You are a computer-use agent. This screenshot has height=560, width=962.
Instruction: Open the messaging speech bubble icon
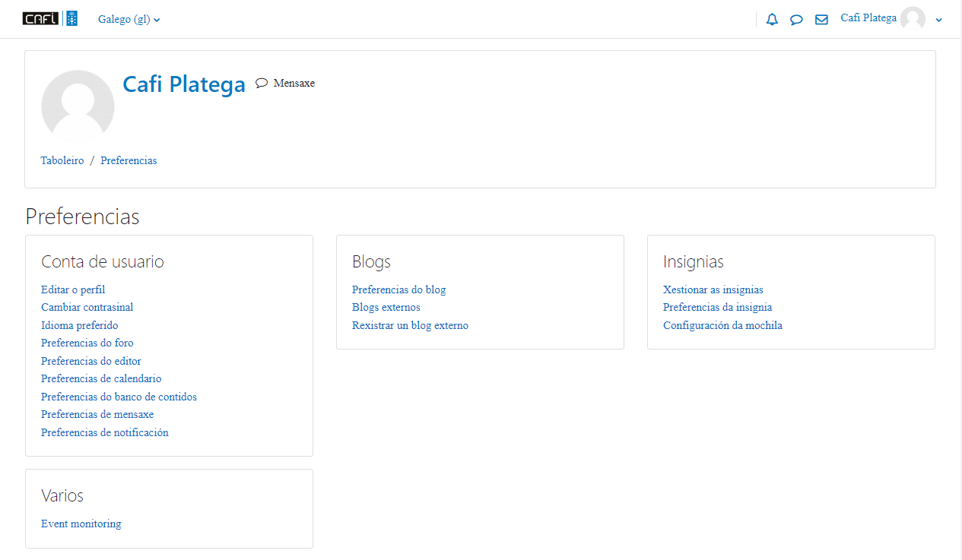[x=796, y=20]
